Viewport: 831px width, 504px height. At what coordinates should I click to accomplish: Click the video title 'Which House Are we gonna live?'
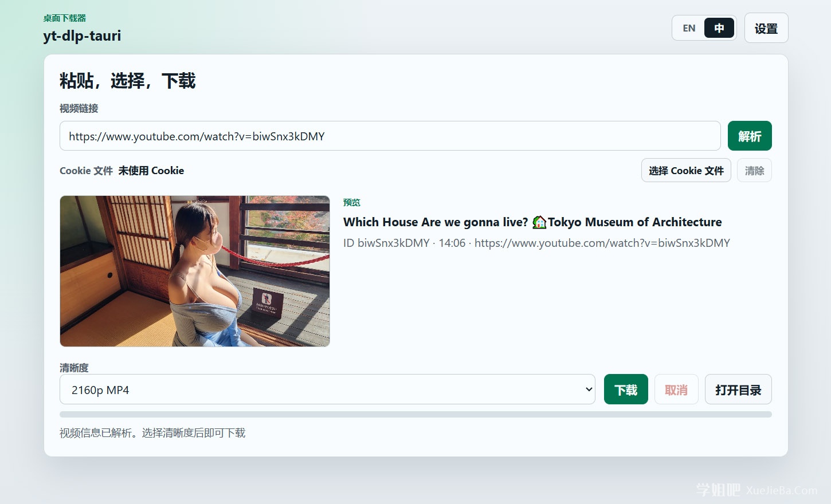tap(532, 222)
